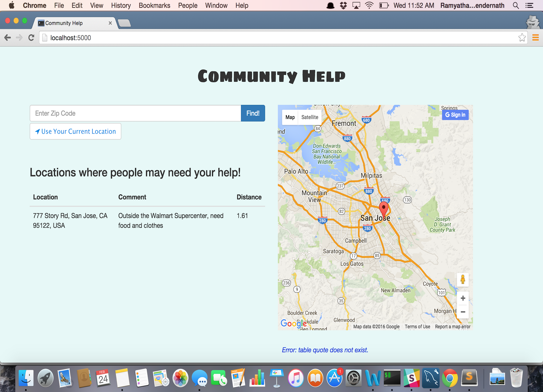Click the Wed 11:52 AM clock
543x392 pixels.
[414, 5]
